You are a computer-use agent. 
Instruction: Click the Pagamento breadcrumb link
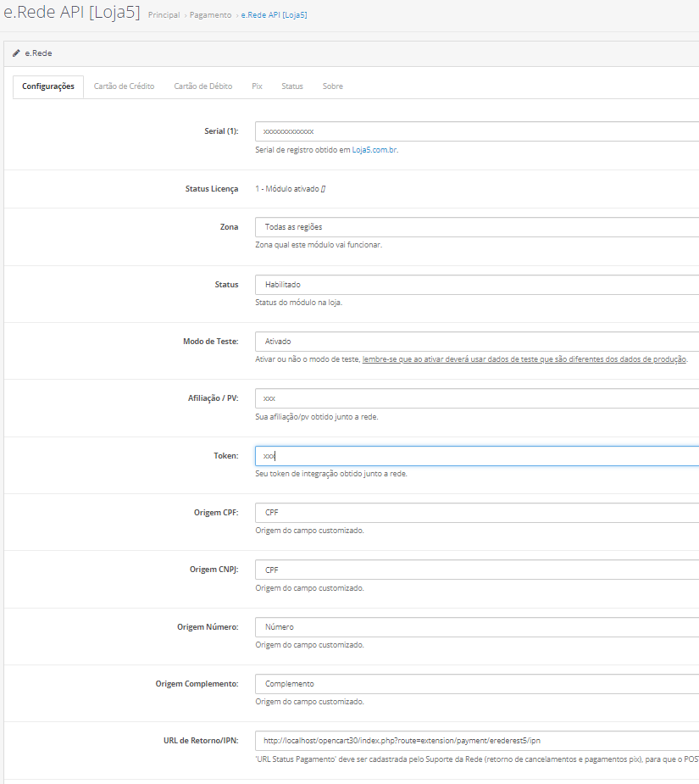(210, 15)
